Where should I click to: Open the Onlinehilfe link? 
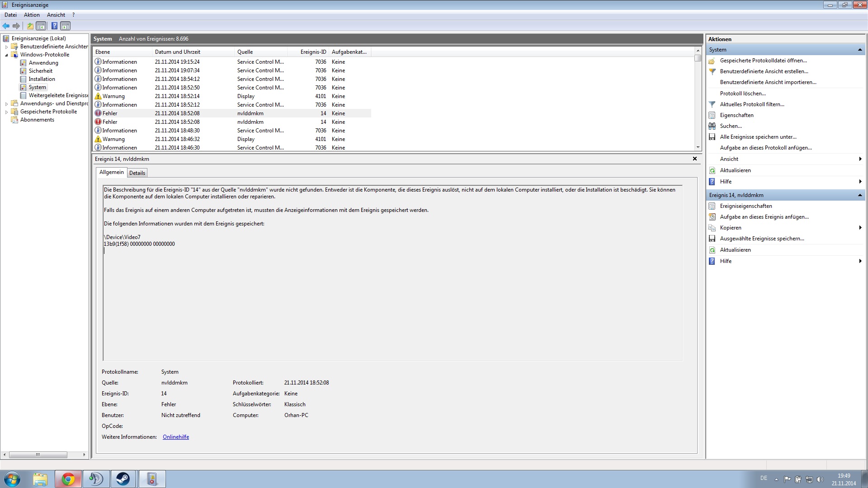(x=176, y=437)
